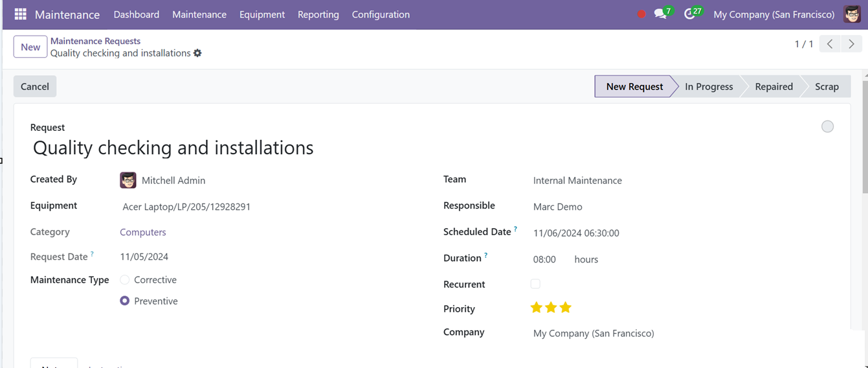
Task: Click the 1 / 1 record pager
Action: click(x=804, y=44)
